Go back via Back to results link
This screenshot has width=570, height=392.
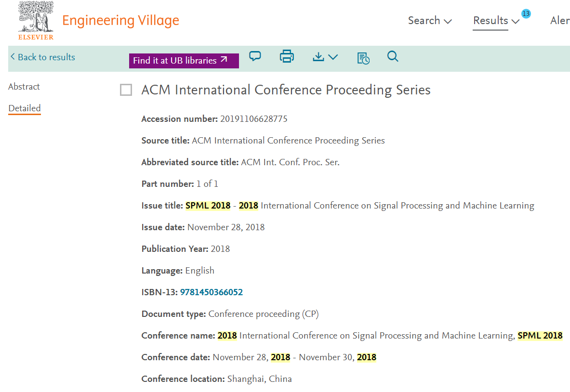pyautogui.click(x=43, y=57)
